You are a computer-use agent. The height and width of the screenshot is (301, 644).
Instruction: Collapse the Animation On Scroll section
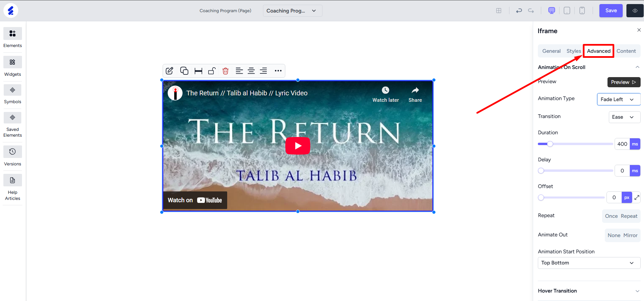[x=637, y=67]
